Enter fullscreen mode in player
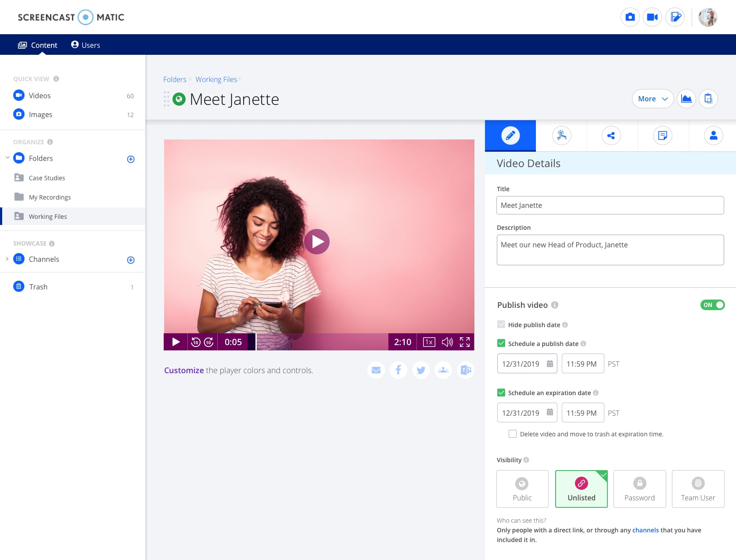 coord(465,342)
